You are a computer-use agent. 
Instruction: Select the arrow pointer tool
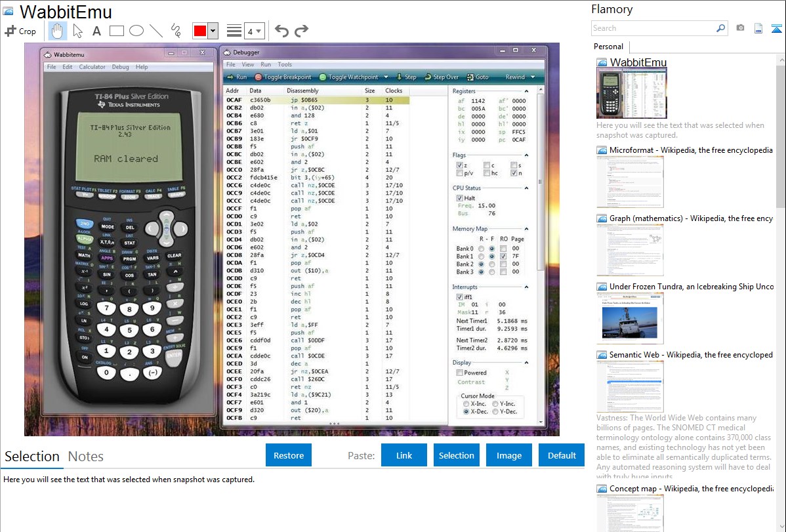[77, 31]
